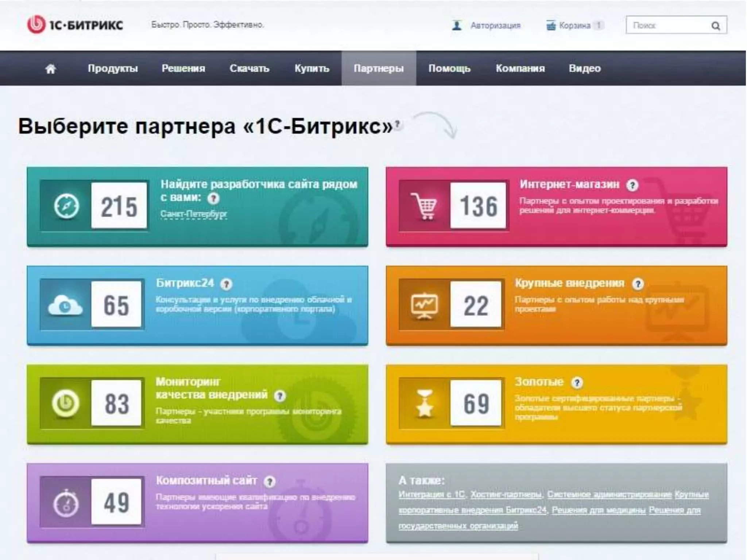Click the compass icon in teal tile

coord(66,206)
